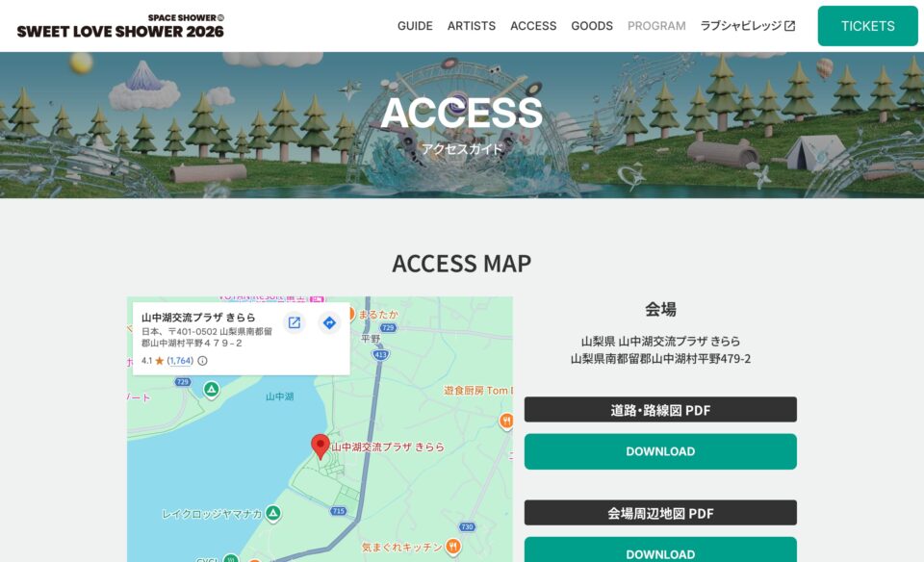Click the greyed PROGRAM nav item
Screen dimensions: 924x562
tap(656, 26)
